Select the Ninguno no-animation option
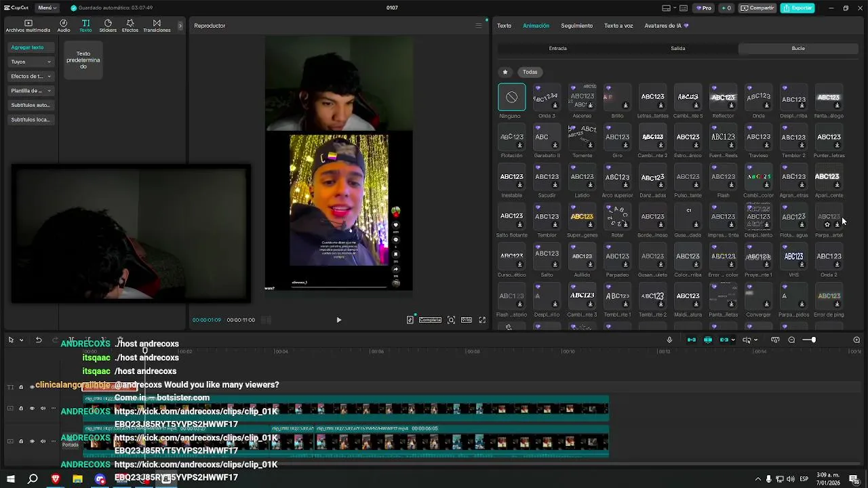868x488 pixels. [511, 97]
